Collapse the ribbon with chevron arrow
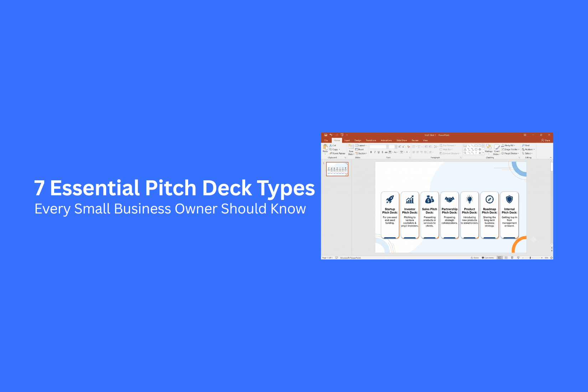Viewport: 588px width, 392px height. pos(551,158)
